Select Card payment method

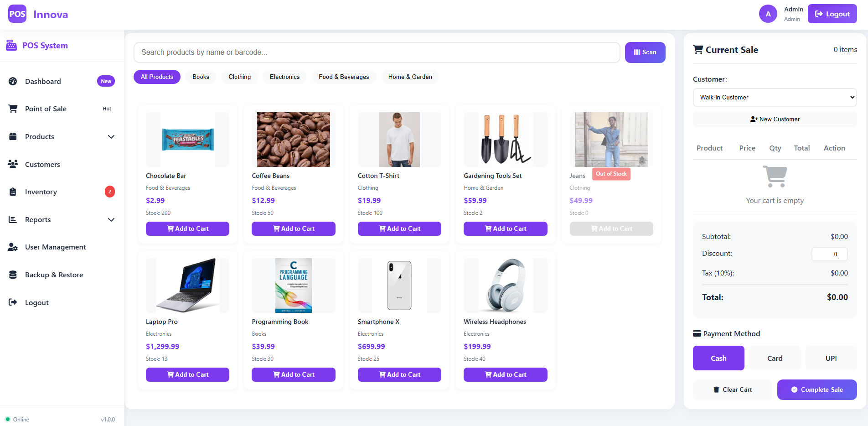[x=775, y=358]
